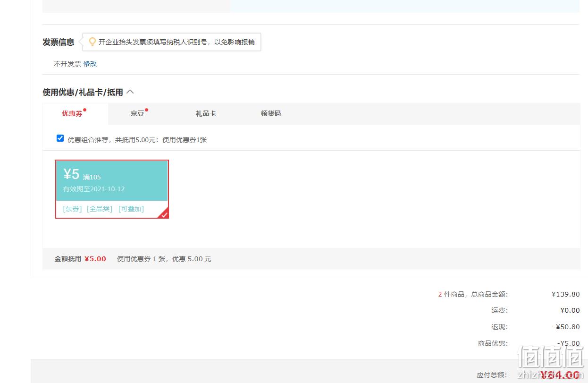
Task: Click the [可叠加] coupon tag
Action: [131, 209]
